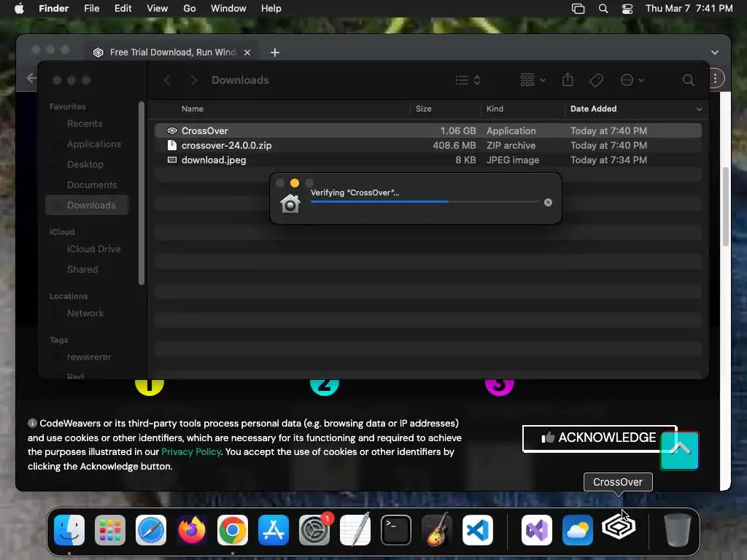Toggle Date Added sort order chevron
747x560 pixels.
tap(699, 109)
